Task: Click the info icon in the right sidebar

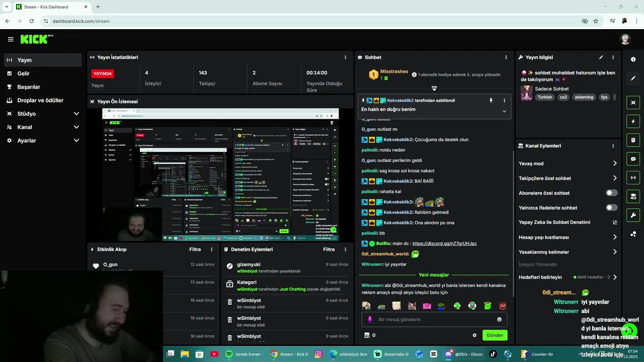Action: [x=633, y=59]
